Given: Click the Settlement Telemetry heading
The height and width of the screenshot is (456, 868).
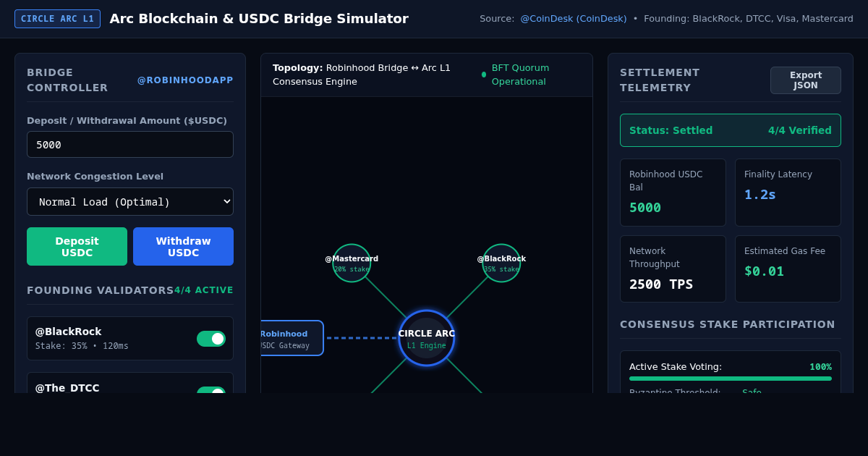Looking at the screenshot, I should pyautogui.click(x=660, y=80).
